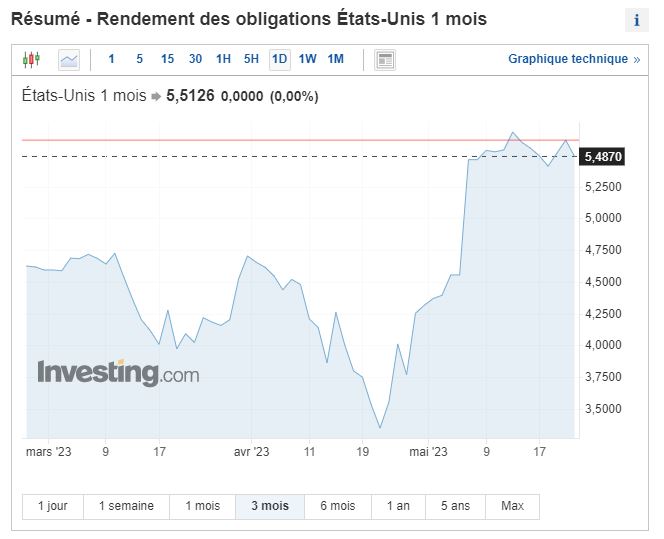Open the Graphique technique link

tap(573, 59)
